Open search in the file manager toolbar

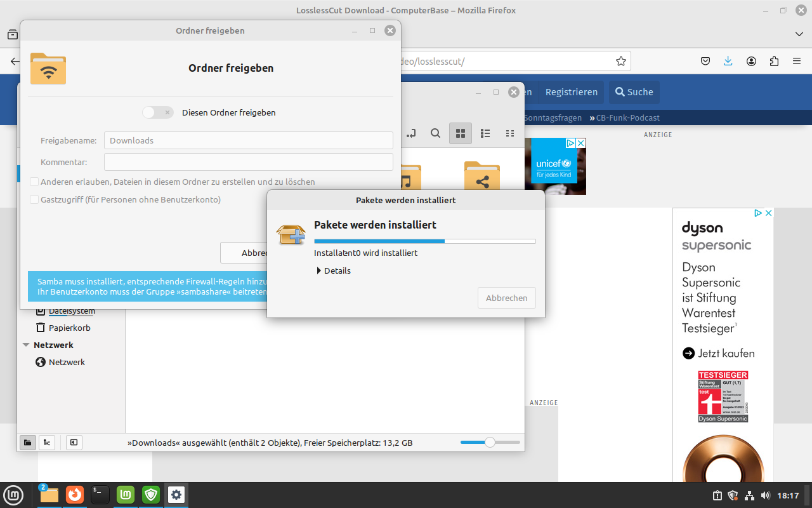pos(435,133)
